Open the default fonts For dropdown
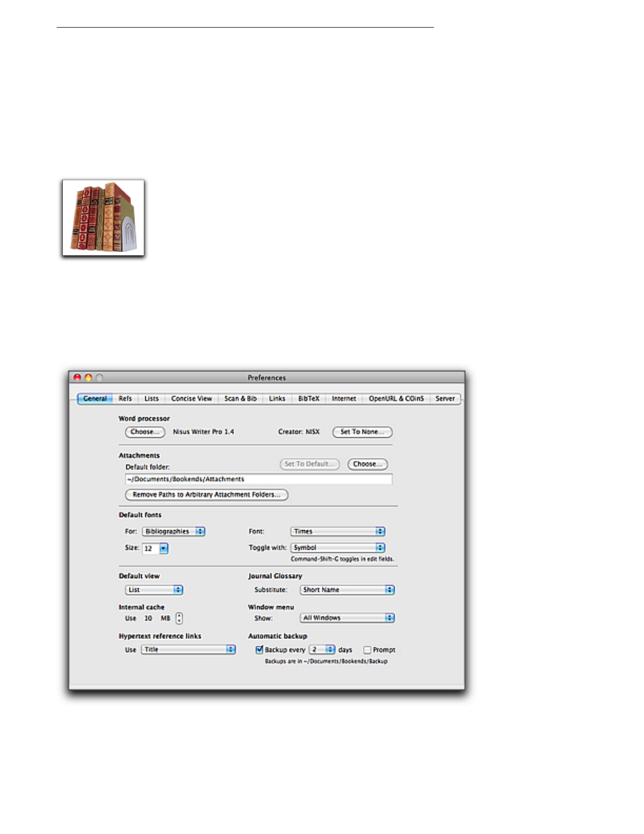 (173, 531)
